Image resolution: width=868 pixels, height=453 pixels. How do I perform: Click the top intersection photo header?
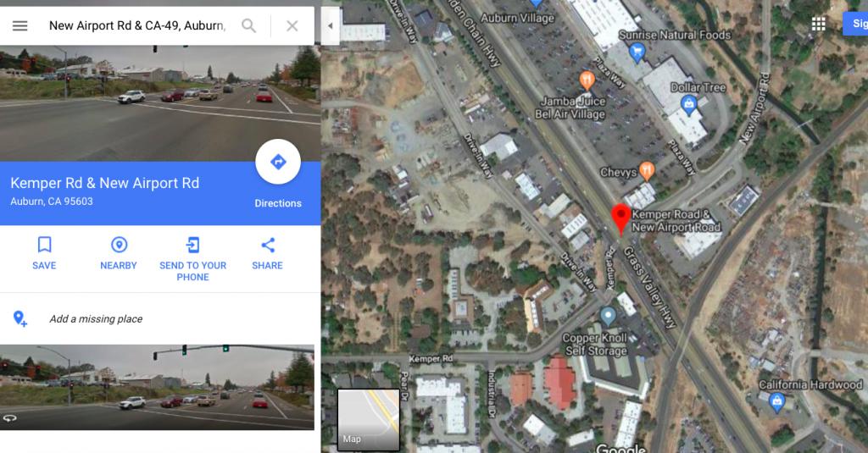point(160,103)
